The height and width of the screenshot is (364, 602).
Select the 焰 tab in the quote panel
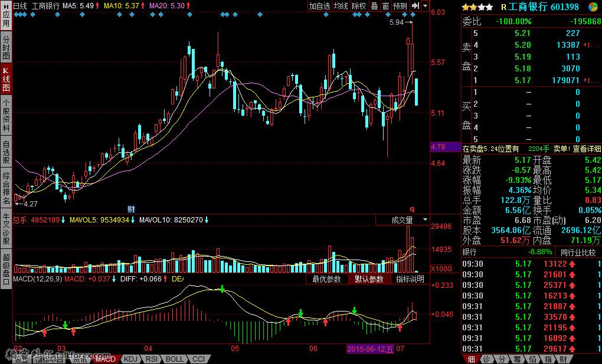pos(532,359)
